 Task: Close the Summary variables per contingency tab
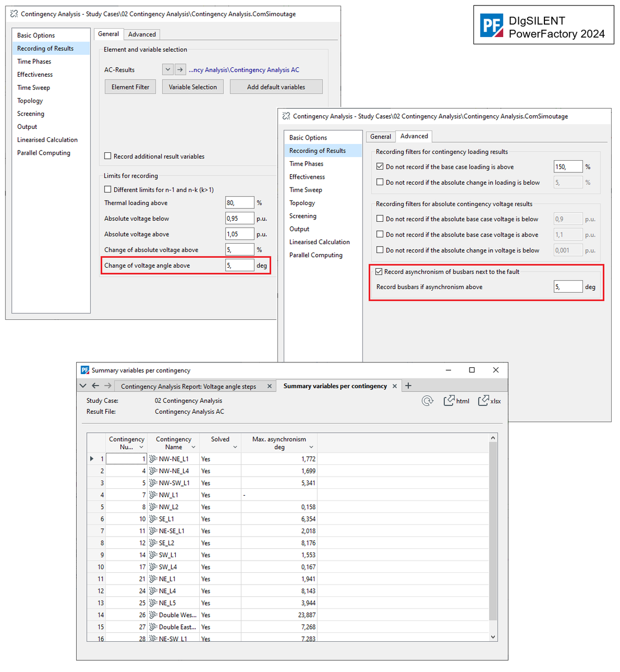click(394, 386)
